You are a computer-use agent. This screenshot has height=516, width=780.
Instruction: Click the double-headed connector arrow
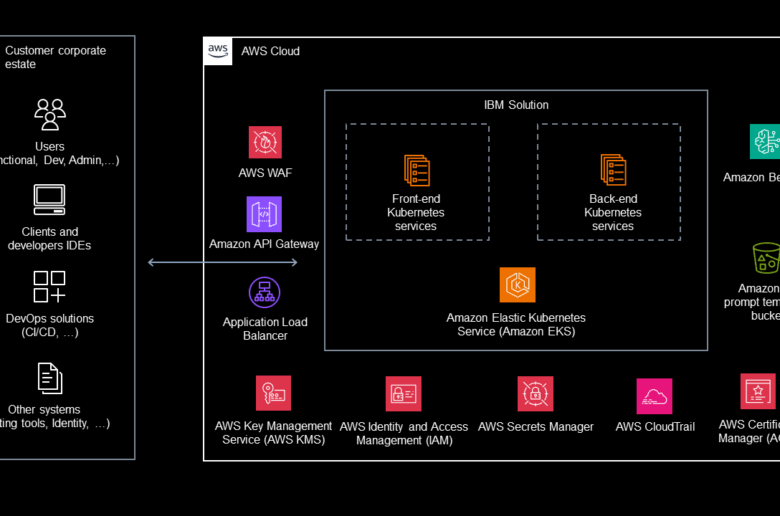[x=222, y=262]
